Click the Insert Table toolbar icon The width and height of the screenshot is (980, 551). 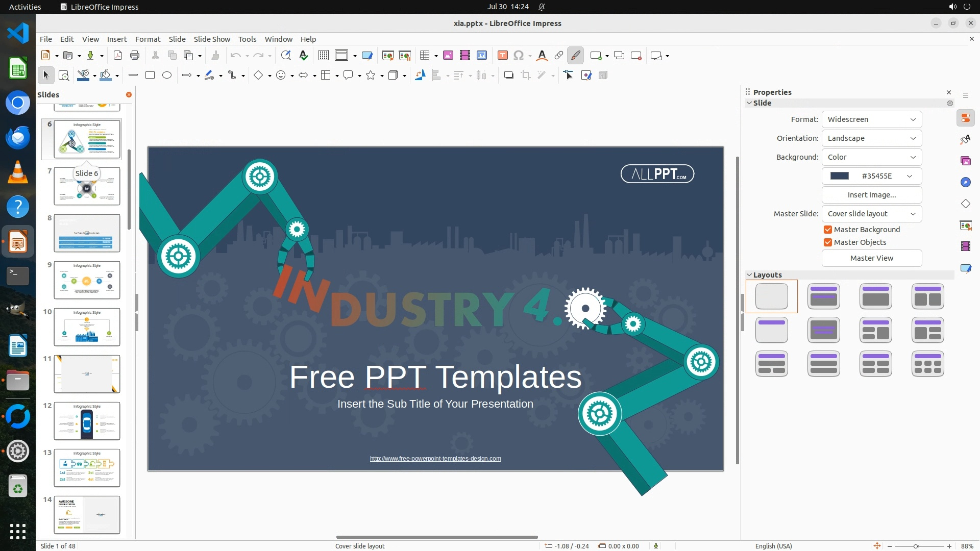coord(424,56)
